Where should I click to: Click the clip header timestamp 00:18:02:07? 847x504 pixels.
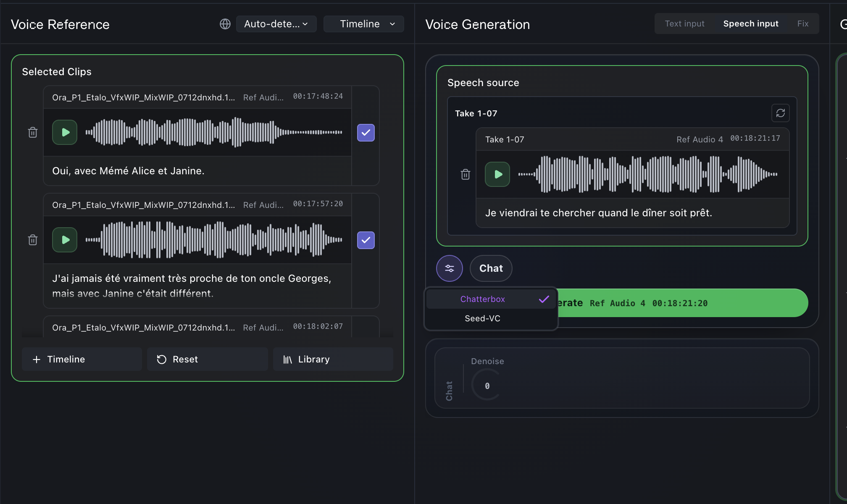[318, 326]
